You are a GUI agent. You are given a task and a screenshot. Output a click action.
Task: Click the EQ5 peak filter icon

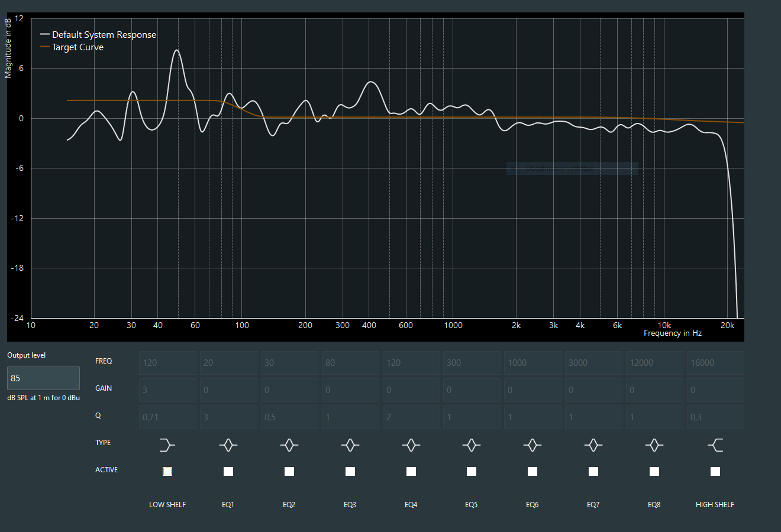point(472,445)
